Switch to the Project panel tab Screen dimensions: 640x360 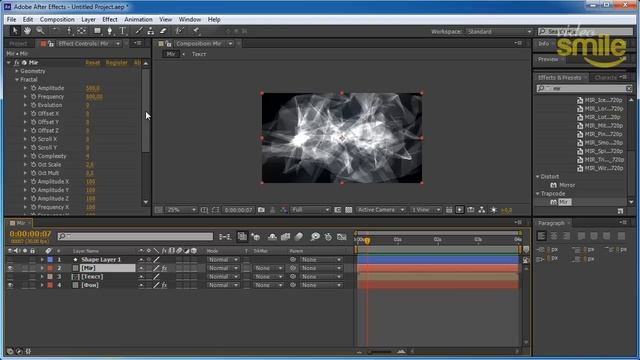point(18,44)
